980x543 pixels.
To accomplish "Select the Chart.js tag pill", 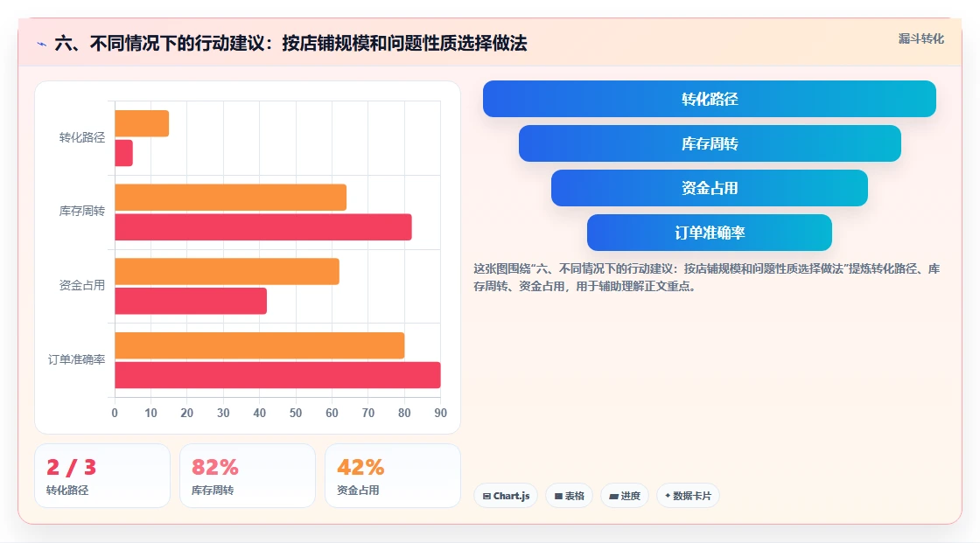I will (506, 496).
